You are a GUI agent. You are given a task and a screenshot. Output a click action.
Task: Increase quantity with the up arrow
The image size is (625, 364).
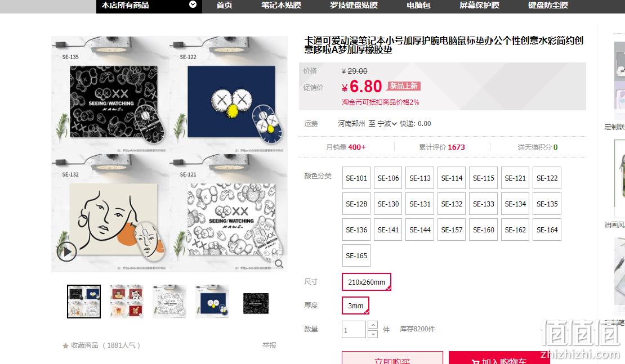[x=373, y=325]
